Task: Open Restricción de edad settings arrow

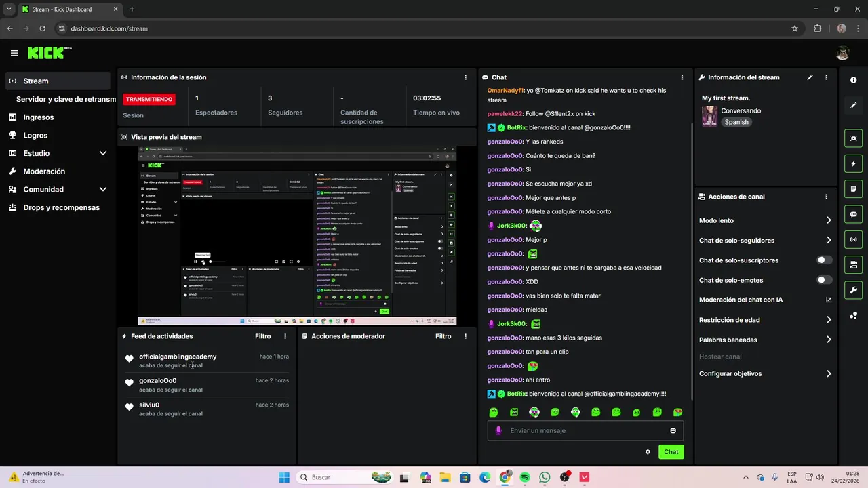Action: pyautogui.click(x=829, y=320)
